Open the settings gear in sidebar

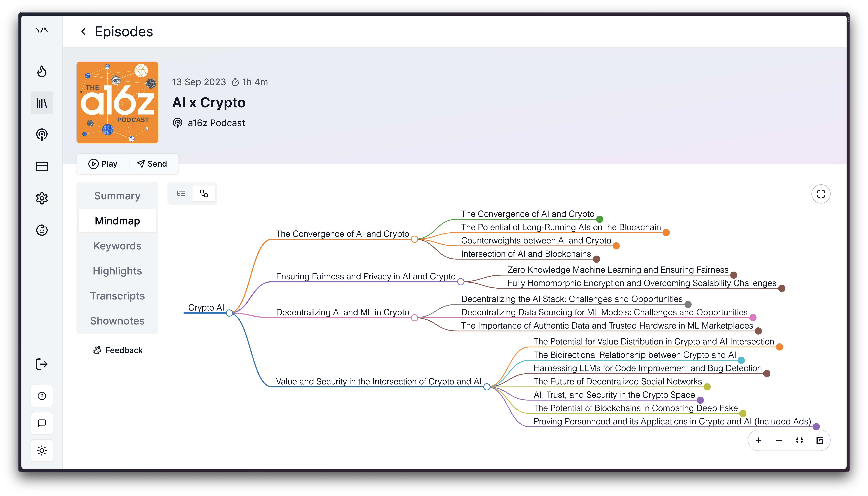tap(42, 198)
